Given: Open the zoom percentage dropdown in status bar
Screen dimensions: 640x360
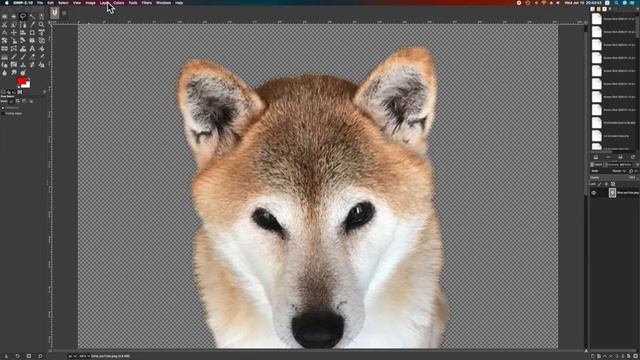Looking at the screenshot, I should coord(84,356).
